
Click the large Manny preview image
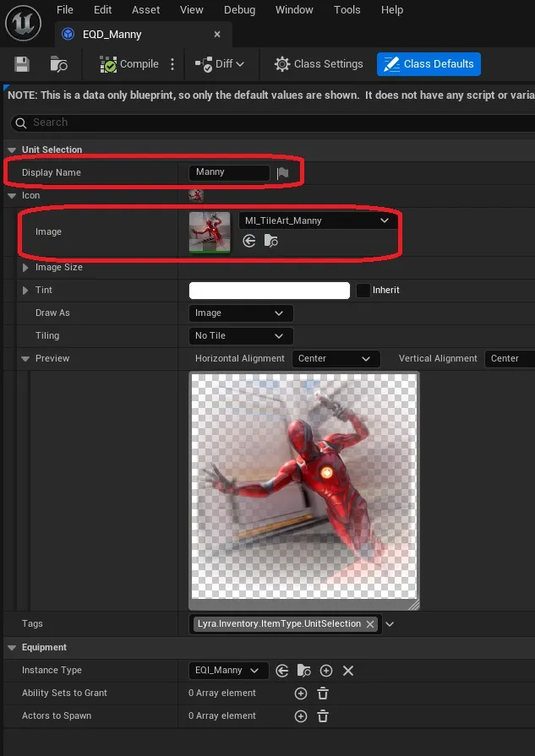pos(304,486)
